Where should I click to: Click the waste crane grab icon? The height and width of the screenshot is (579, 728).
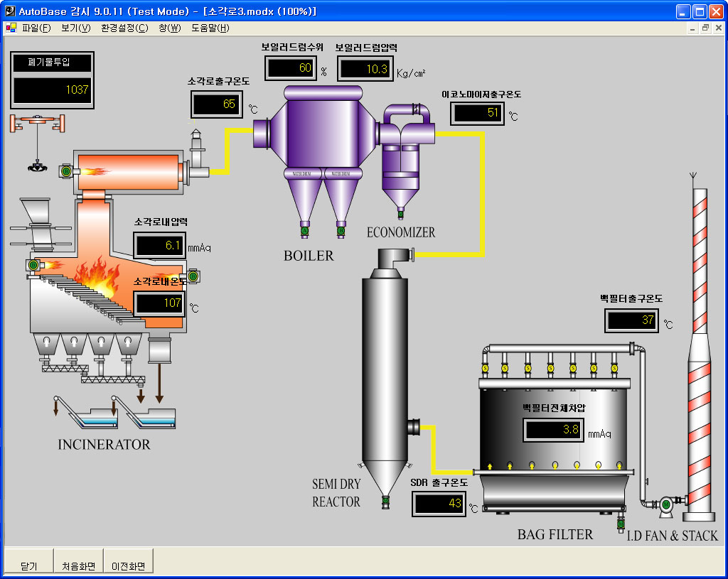coord(33,166)
